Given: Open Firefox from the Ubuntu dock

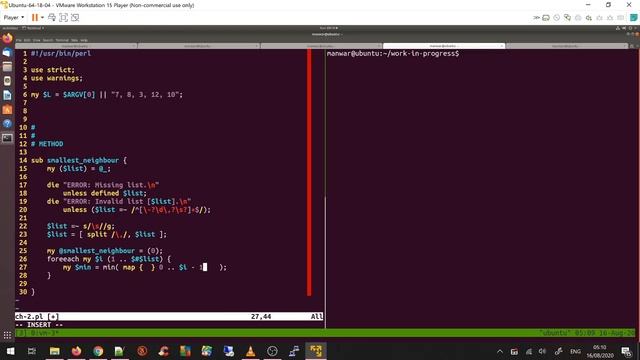Looking at the screenshot, I should click(7, 39).
